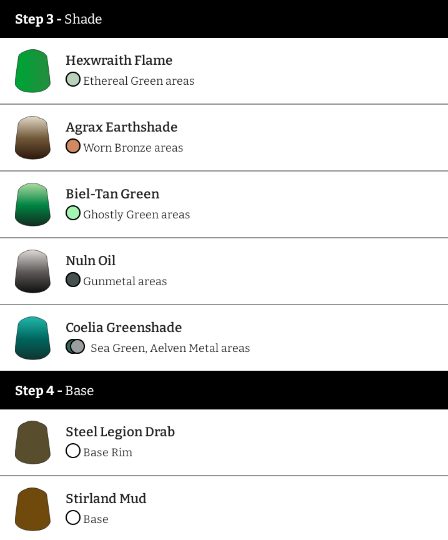Tap the Nuln Oil paint pot icon
448x540 pixels.
point(33,271)
